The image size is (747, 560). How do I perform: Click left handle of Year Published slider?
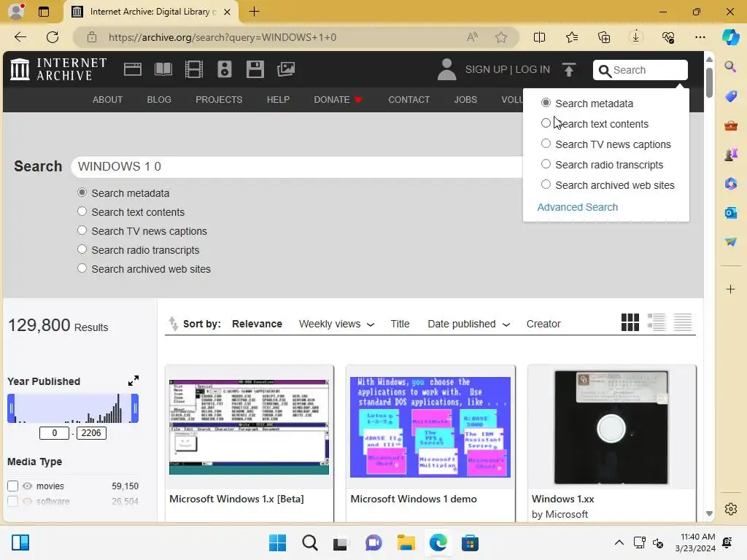pyautogui.click(x=11, y=408)
